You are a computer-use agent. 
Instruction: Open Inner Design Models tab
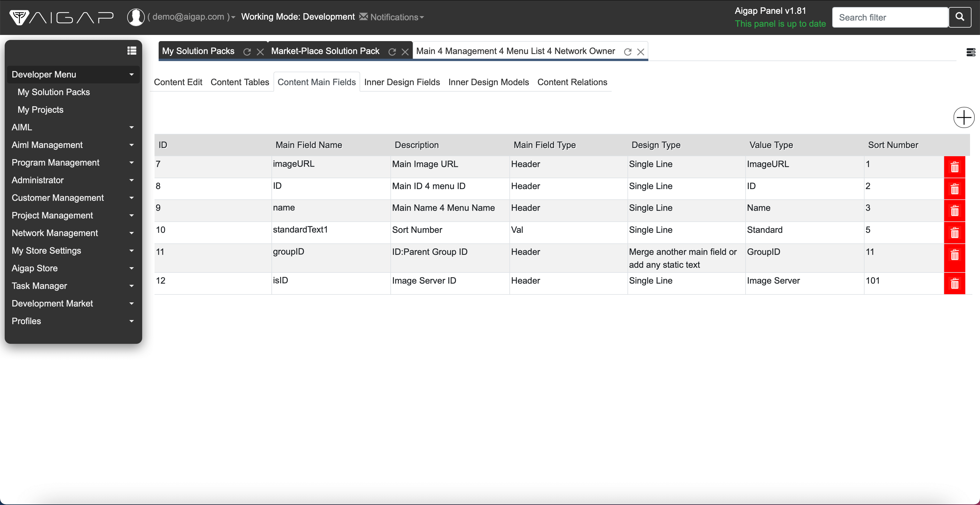489,82
